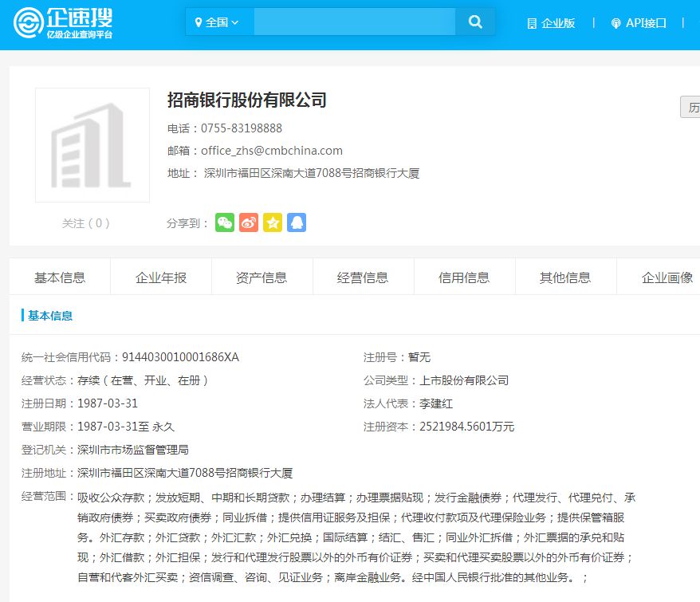The image size is (700, 602).
Task: Share the company page via WeChat icon
Action: (225, 222)
